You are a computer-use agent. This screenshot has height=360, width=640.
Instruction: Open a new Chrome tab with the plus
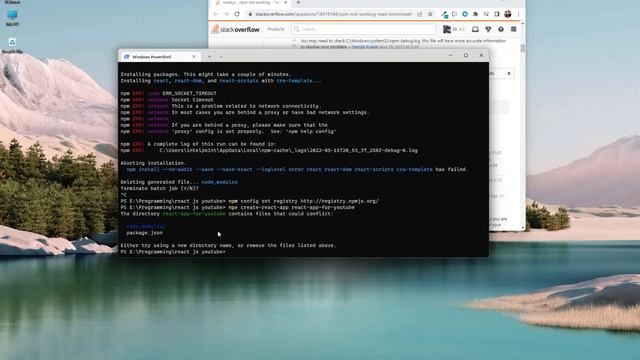(x=298, y=2)
